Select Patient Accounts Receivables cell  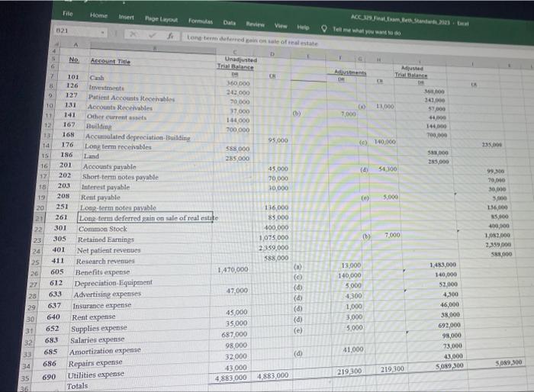click(x=131, y=98)
